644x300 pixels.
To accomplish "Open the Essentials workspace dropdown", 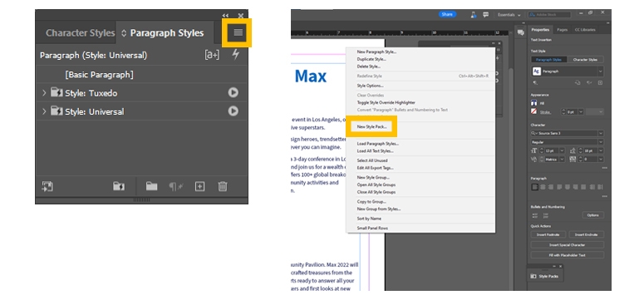I will [509, 15].
